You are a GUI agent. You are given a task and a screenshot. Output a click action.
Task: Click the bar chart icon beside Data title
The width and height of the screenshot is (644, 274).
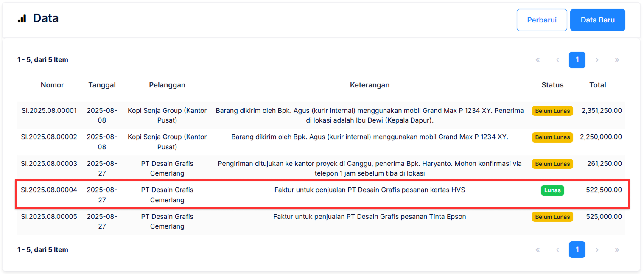pyautogui.click(x=22, y=19)
